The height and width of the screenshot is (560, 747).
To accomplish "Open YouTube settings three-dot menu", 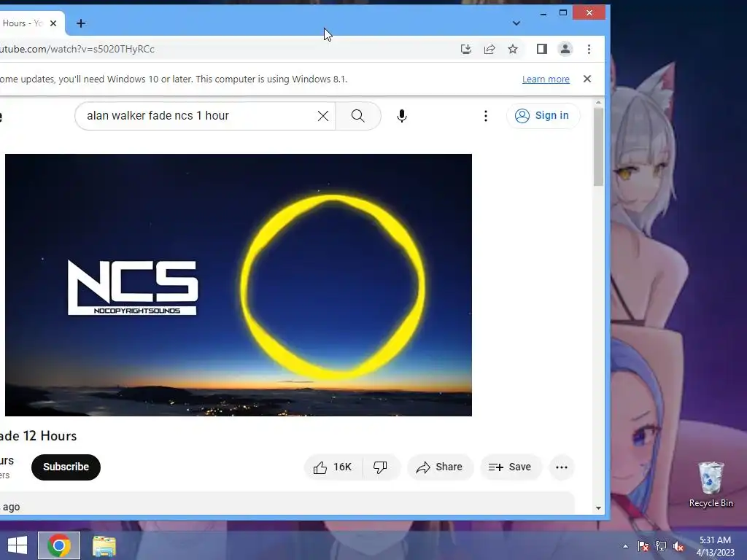I will 485,116.
